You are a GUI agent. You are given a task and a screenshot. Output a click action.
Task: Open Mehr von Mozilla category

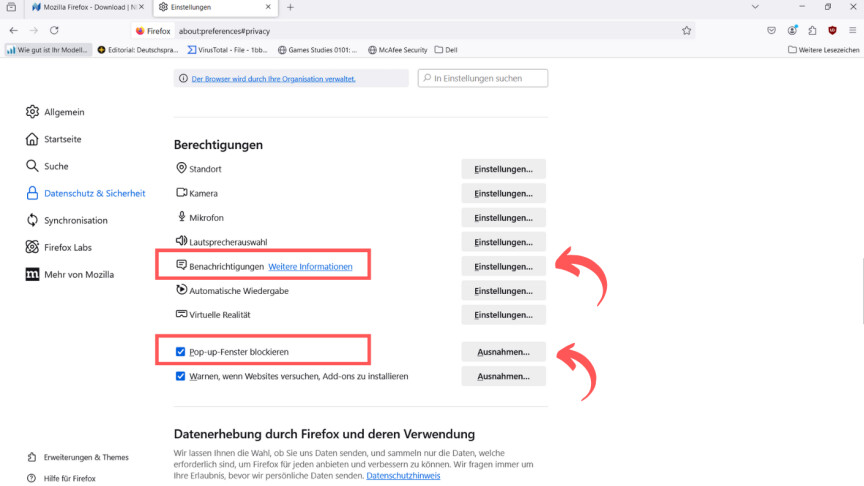(69, 274)
